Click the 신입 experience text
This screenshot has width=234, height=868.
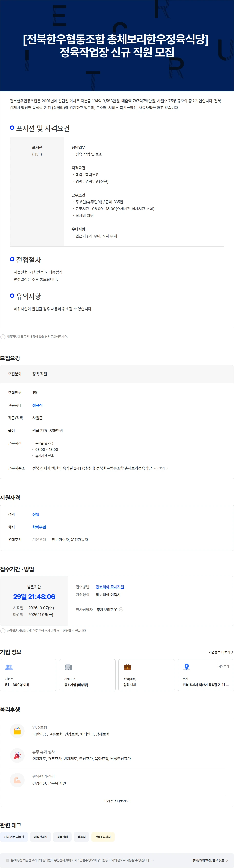click(x=36, y=515)
